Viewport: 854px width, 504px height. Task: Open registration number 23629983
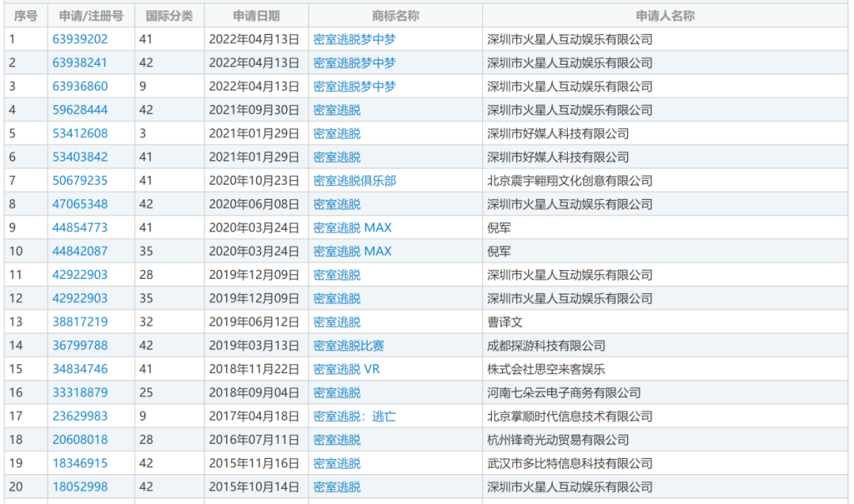click(x=80, y=416)
